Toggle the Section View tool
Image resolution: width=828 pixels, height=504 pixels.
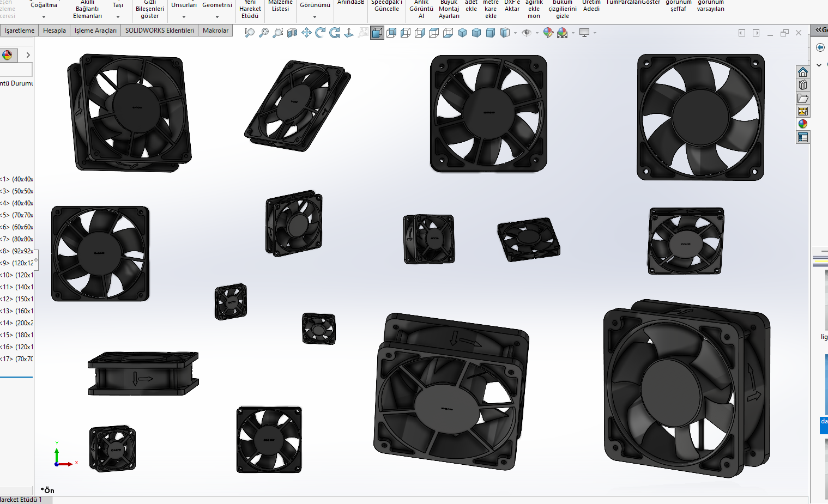(292, 33)
